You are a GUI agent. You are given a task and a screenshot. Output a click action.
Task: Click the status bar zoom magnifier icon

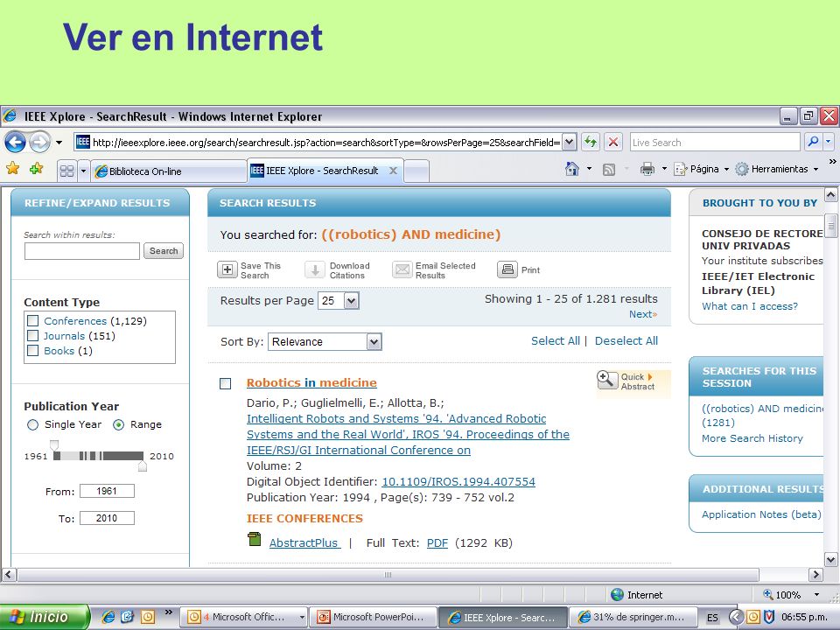(767, 594)
